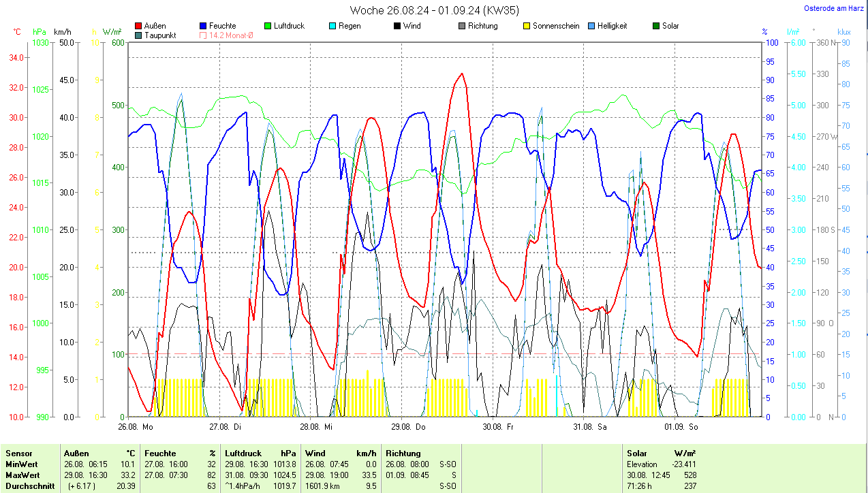Click the MaxWert row label
The height and width of the screenshot is (493, 868).
point(22,475)
